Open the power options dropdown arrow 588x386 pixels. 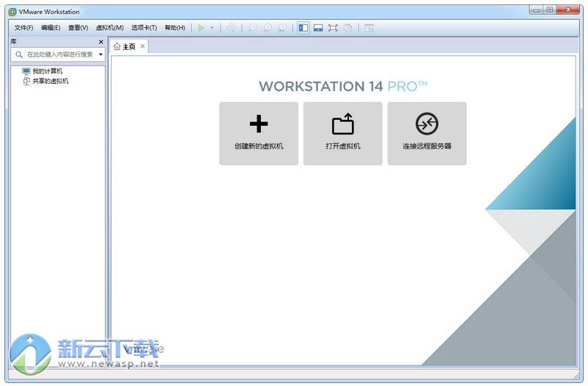[212, 28]
